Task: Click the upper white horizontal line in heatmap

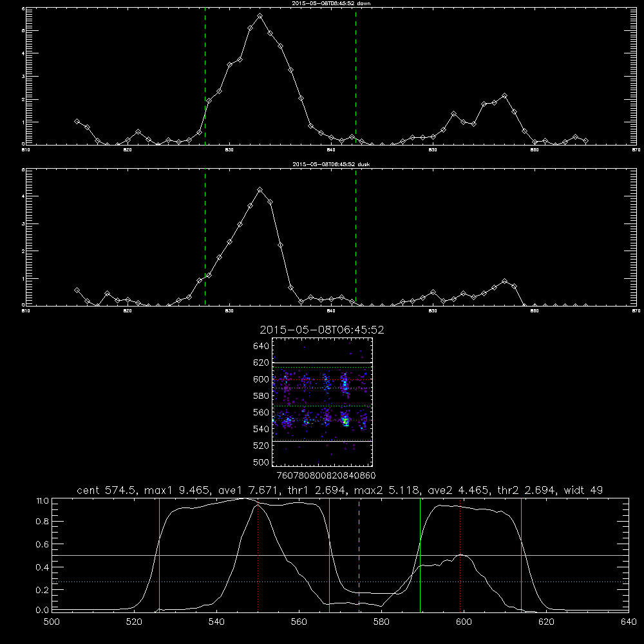Action: (x=323, y=363)
